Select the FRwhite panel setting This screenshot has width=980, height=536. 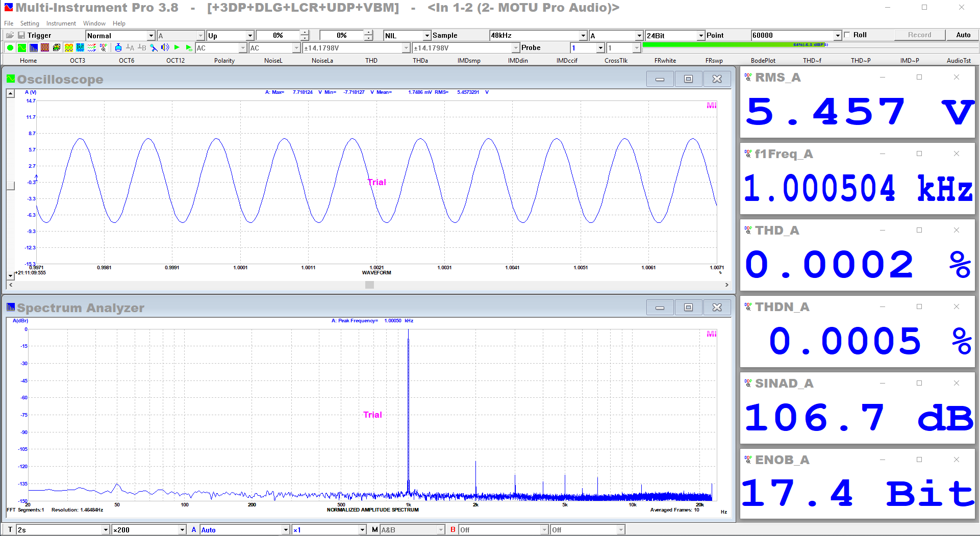click(x=665, y=60)
